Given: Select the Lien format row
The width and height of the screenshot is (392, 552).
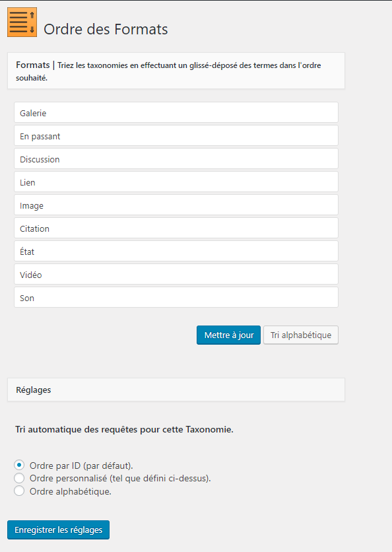Looking at the screenshot, I should (x=176, y=182).
